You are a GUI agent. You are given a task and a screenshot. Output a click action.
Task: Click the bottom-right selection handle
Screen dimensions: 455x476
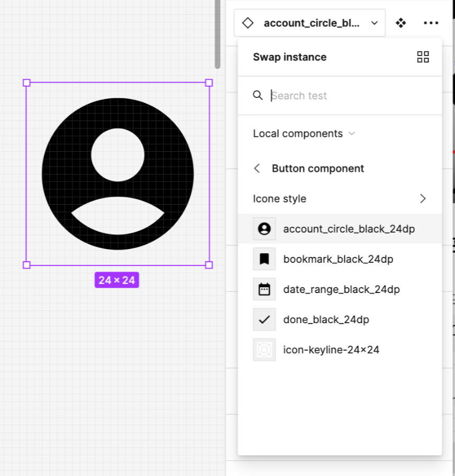209,265
